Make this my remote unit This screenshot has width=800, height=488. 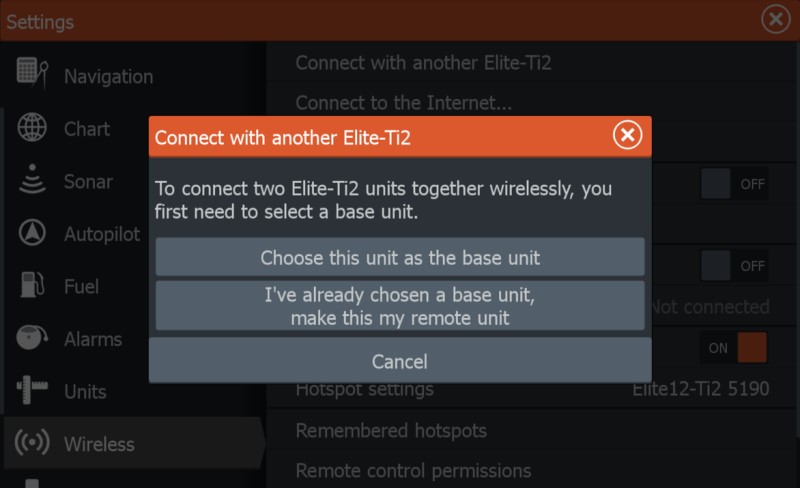[400, 306]
